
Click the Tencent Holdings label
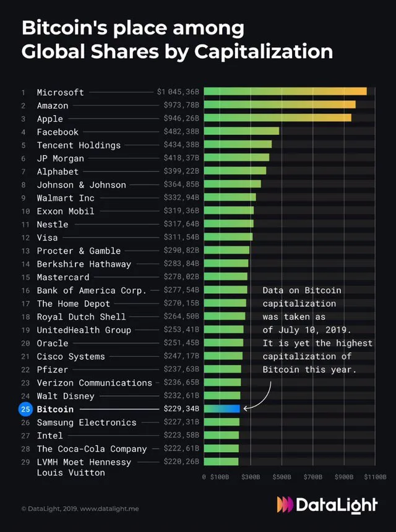click(x=79, y=145)
